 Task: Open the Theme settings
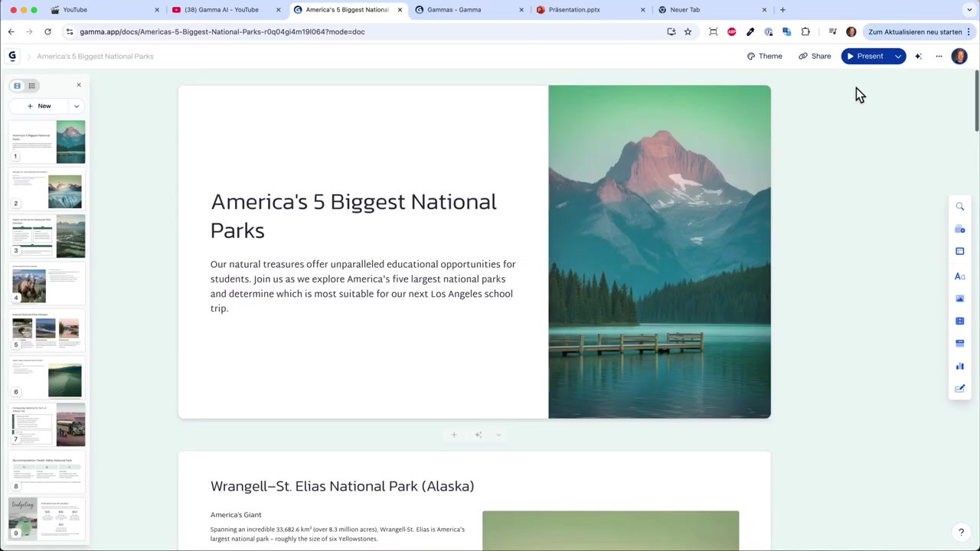tap(764, 56)
